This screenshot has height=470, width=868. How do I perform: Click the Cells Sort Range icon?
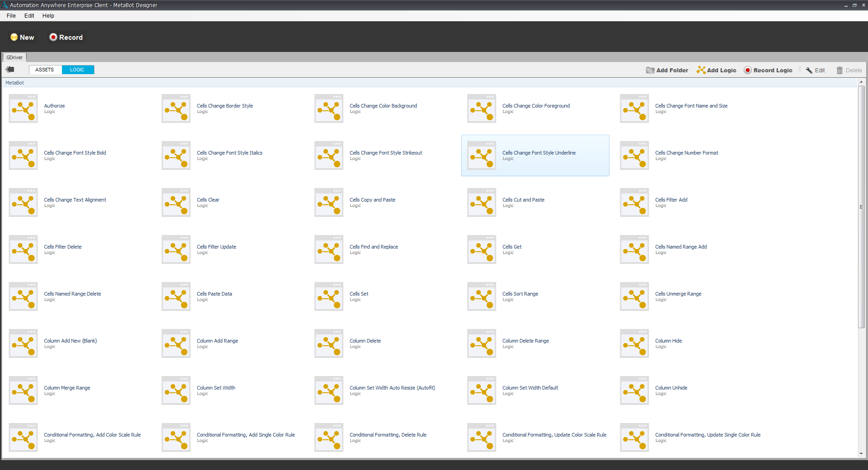(x=481, y=296)
